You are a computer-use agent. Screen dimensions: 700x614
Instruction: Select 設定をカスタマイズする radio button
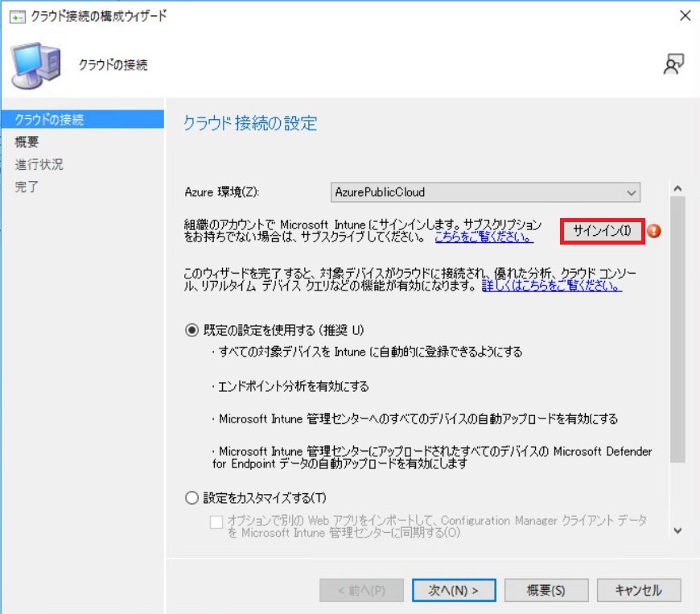click(x=191, y=498)
